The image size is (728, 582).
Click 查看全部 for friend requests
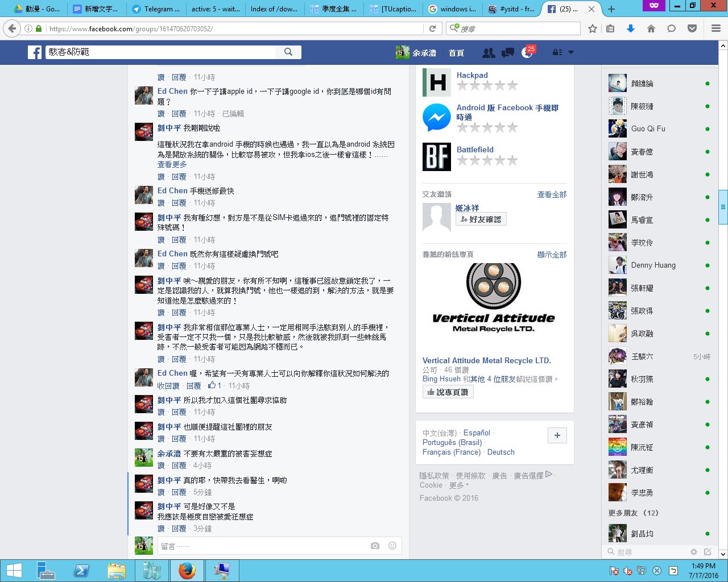552,194
